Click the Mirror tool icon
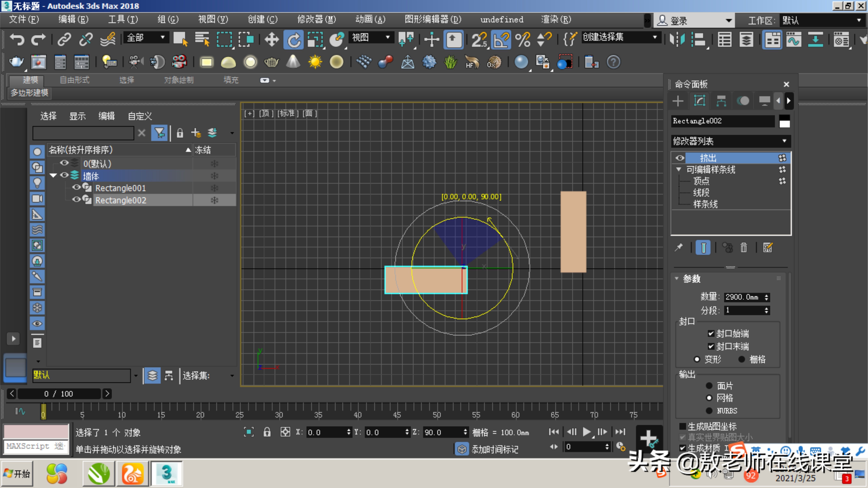The height and width of the screenshot is (488, 868). (677, 40)
